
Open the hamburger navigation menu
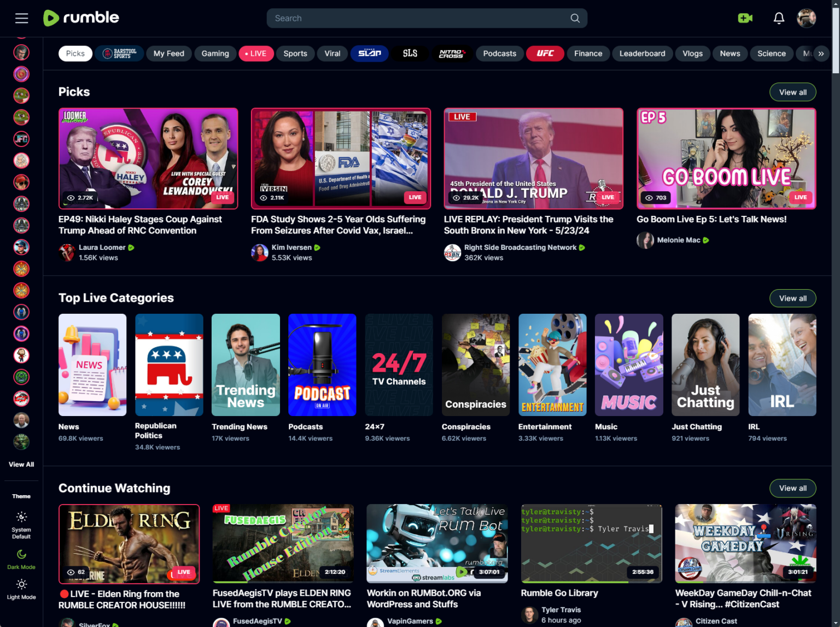coord(21,17)
